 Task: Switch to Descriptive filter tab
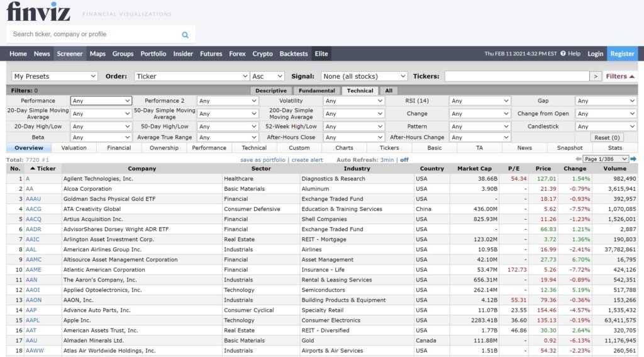pyautogui.click(x=271, y=91)
